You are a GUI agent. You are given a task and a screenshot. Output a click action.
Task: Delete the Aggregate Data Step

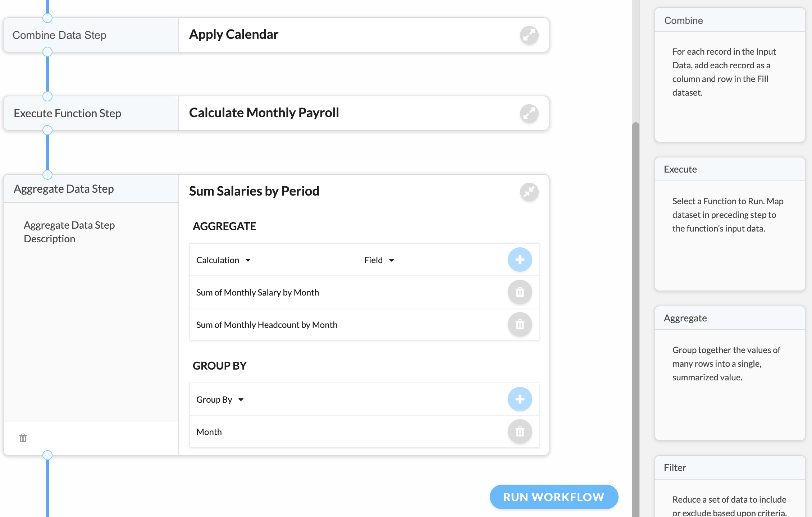click(23, 438)
